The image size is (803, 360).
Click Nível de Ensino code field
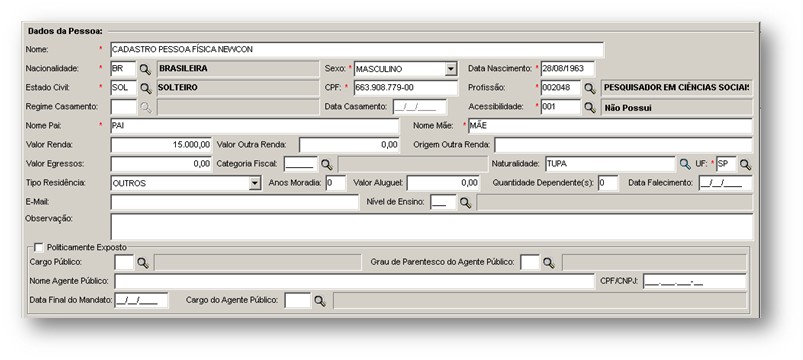443,202
